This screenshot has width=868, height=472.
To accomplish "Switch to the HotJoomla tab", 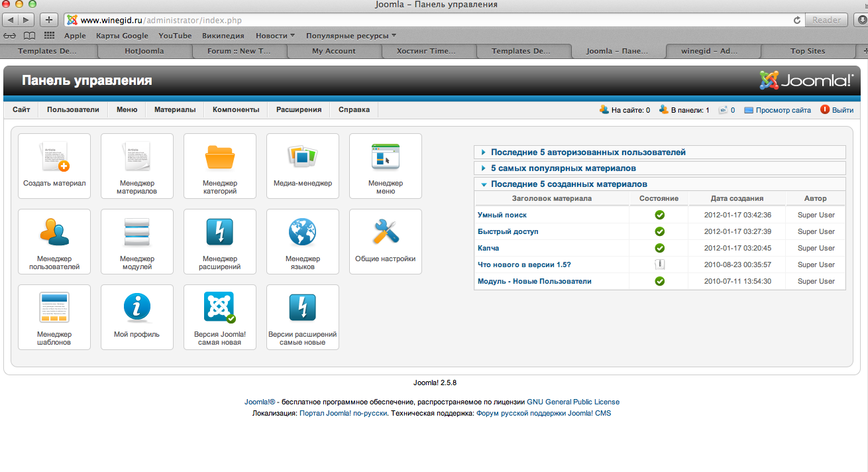I will click(144, 51).
